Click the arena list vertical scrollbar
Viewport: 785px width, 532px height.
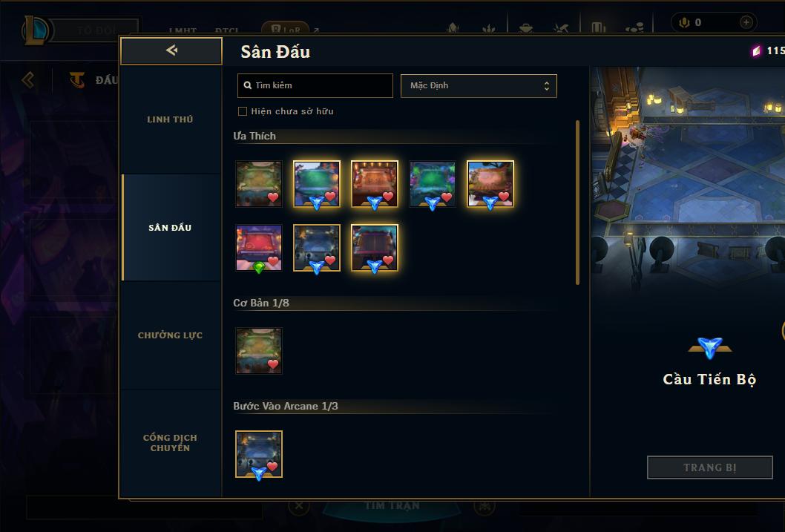pyautogui.click(x=577, y=203)
